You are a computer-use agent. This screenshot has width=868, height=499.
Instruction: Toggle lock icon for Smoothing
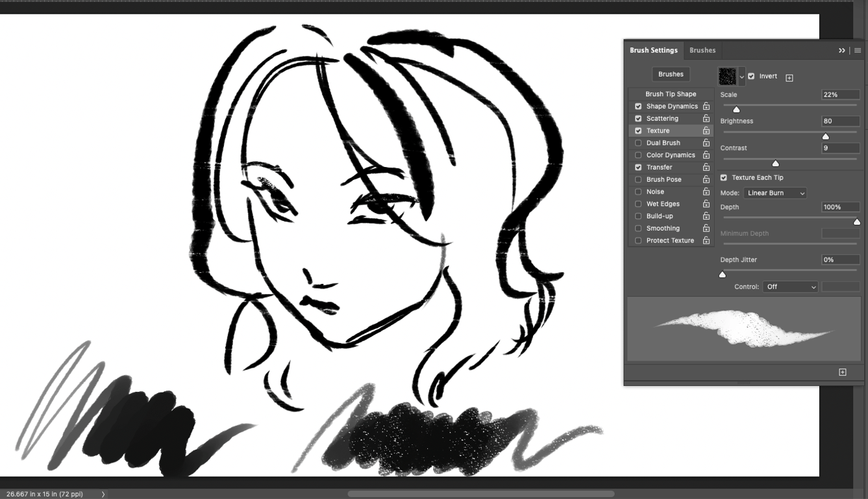(x=706, y=228)
